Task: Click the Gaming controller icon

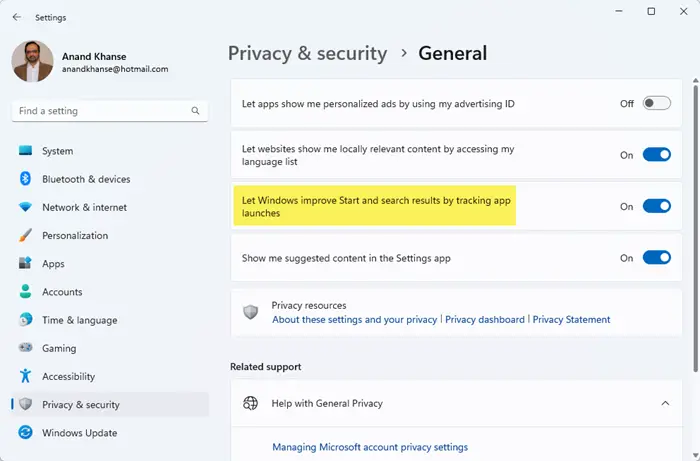Action: click(x=25, y=348)
